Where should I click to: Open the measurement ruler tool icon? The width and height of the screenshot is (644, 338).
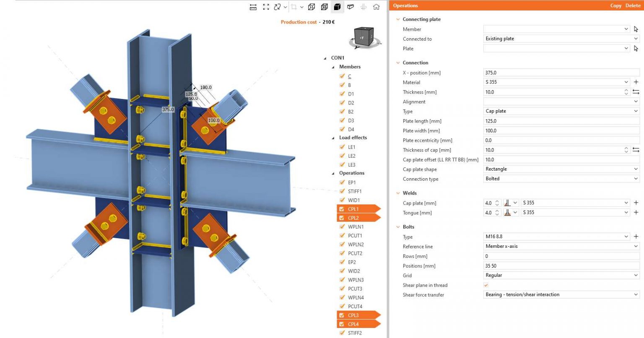click(253, 7)
